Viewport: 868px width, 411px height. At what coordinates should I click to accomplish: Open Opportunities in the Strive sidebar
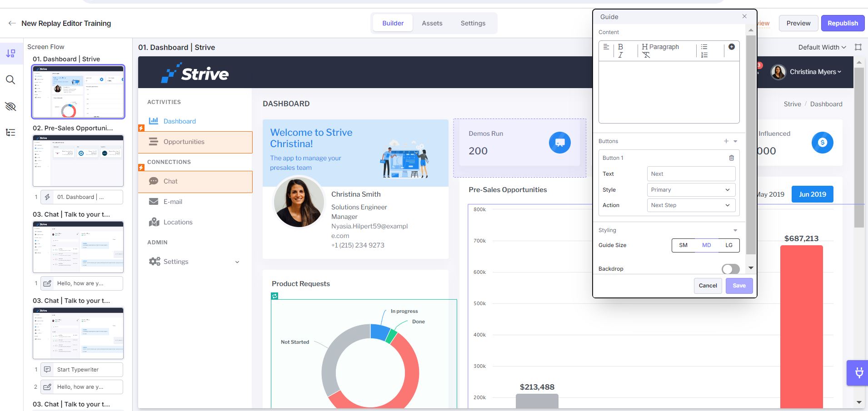point(195,142)
